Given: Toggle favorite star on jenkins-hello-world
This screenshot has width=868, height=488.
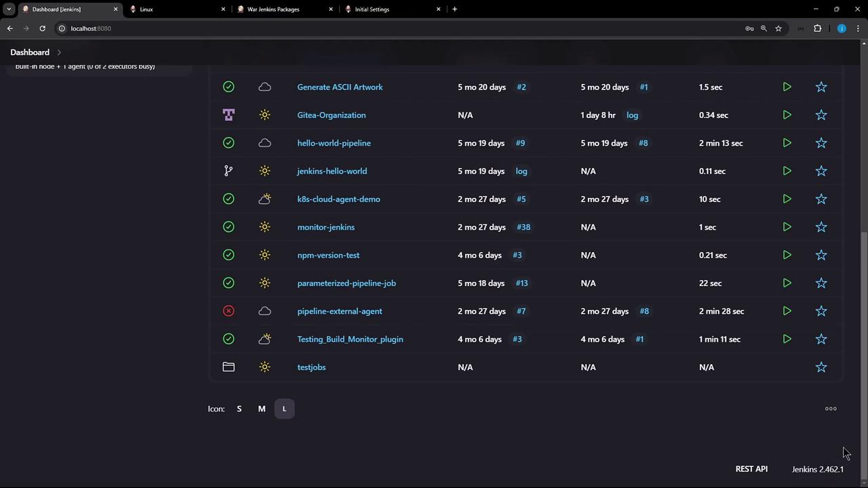Looking at the screenshot, I should (821, 171).
